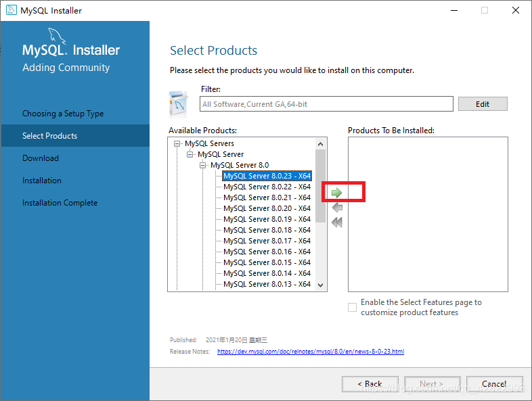Click the gray remove-product left arrow
Image resolution: width=532 pixels, height=401 pixels.
pyautogui.click(x=337, y=208)
